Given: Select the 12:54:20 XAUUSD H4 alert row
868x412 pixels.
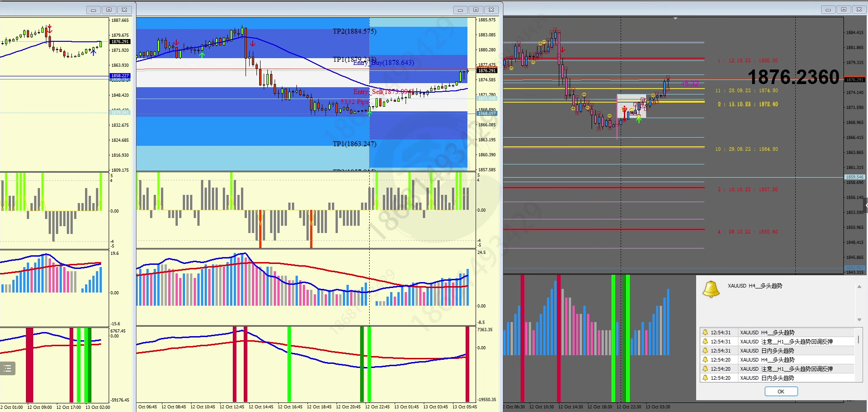Looking at the screenshot, I should (777, 360).
